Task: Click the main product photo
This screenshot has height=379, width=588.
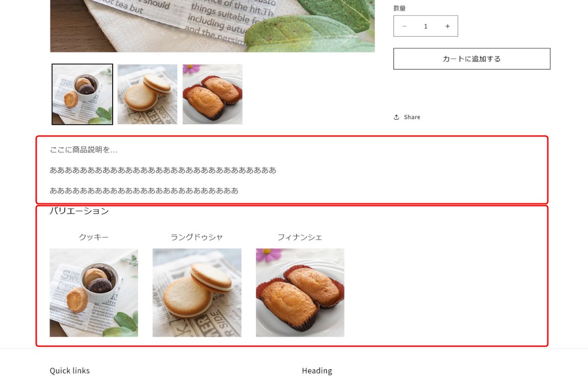Action: click(x=213, y=26)
